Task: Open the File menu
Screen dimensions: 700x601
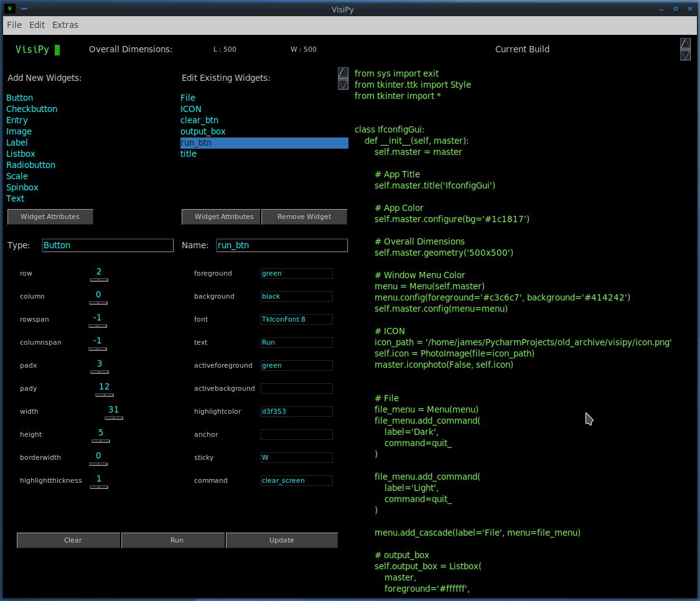Action: 14,25
